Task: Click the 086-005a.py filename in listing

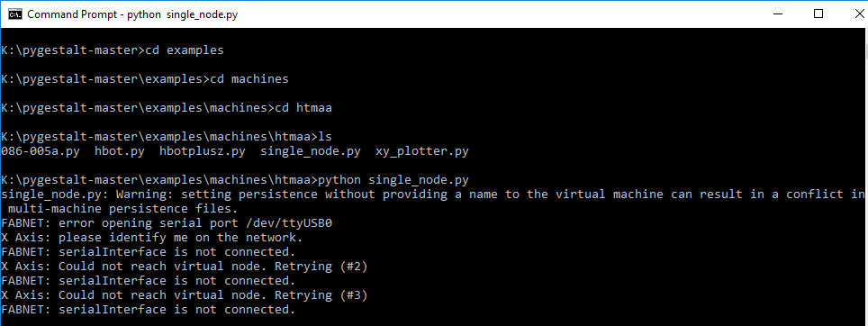Action: 41,151
